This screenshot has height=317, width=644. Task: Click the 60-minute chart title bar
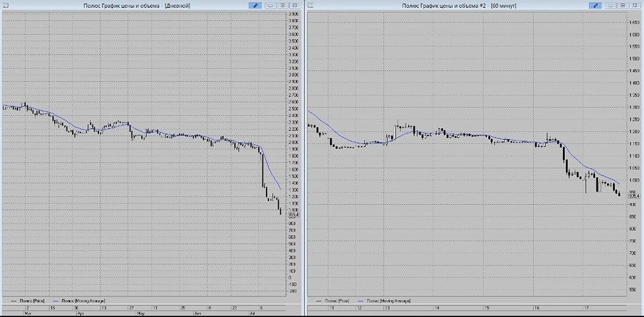tap(459, 5)
